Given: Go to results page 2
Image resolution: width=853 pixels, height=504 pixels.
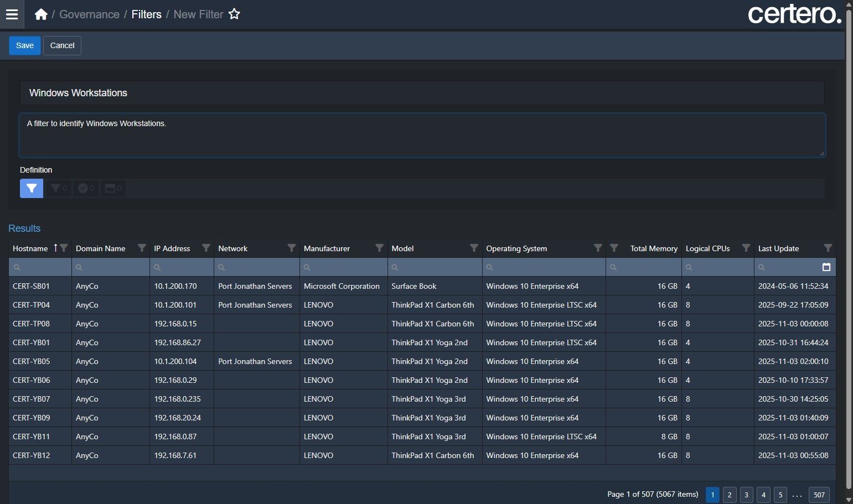Looking at the screenshot, I should (x=730, y=495).
